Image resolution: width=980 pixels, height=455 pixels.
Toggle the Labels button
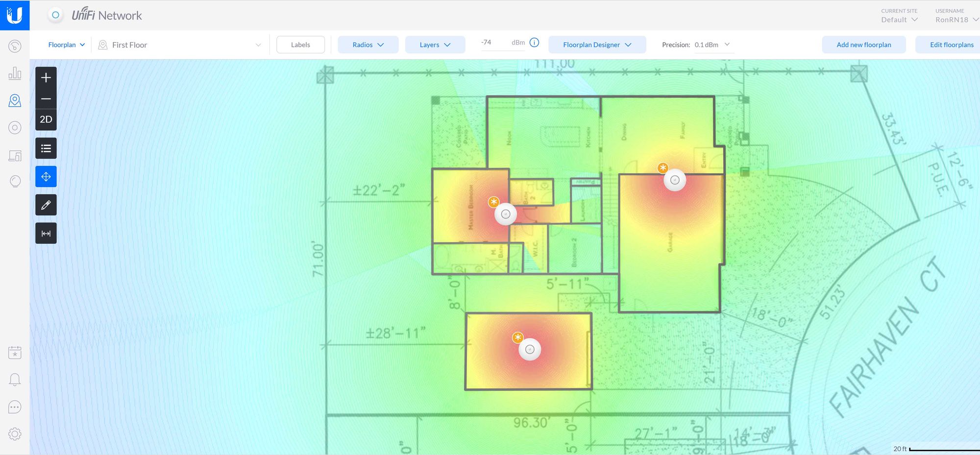(300, 45)
